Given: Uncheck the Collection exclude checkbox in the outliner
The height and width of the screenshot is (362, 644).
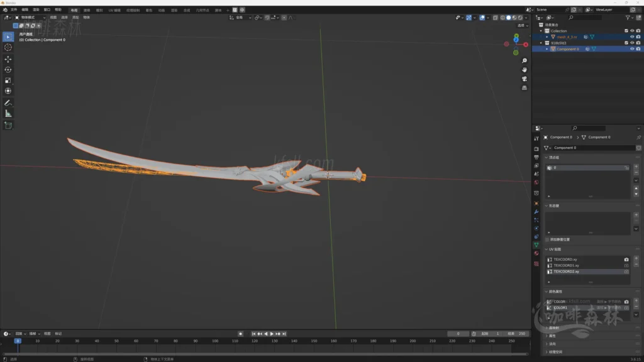Looking at the screenshot, I should [x=626, y=31].
